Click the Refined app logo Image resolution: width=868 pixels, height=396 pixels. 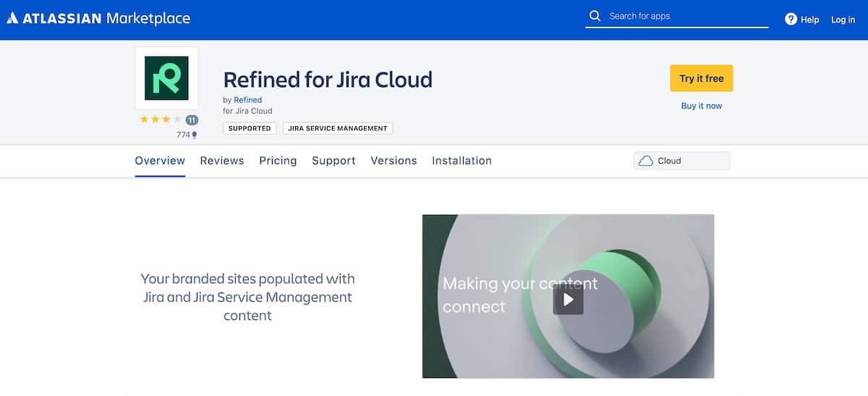tap(166, 78)
